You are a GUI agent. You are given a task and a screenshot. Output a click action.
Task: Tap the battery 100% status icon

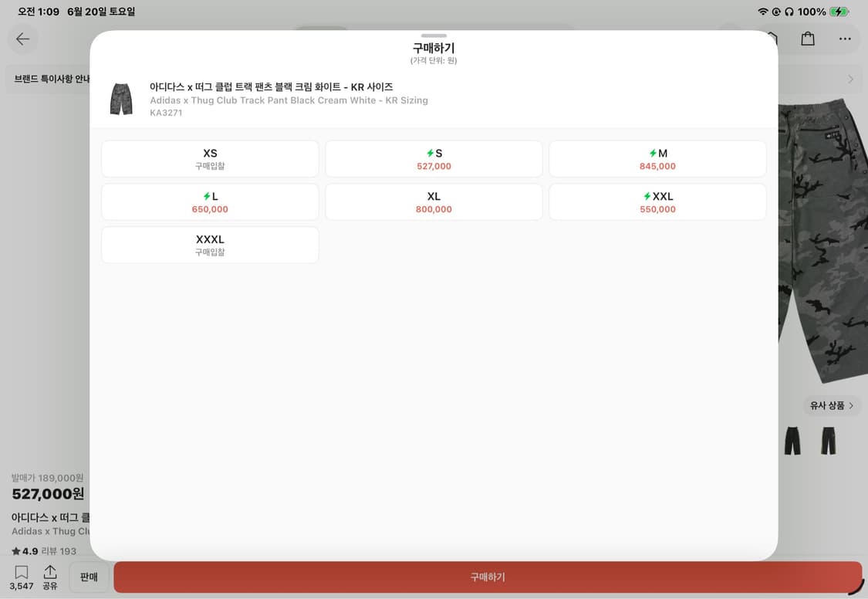pos(822,12)
